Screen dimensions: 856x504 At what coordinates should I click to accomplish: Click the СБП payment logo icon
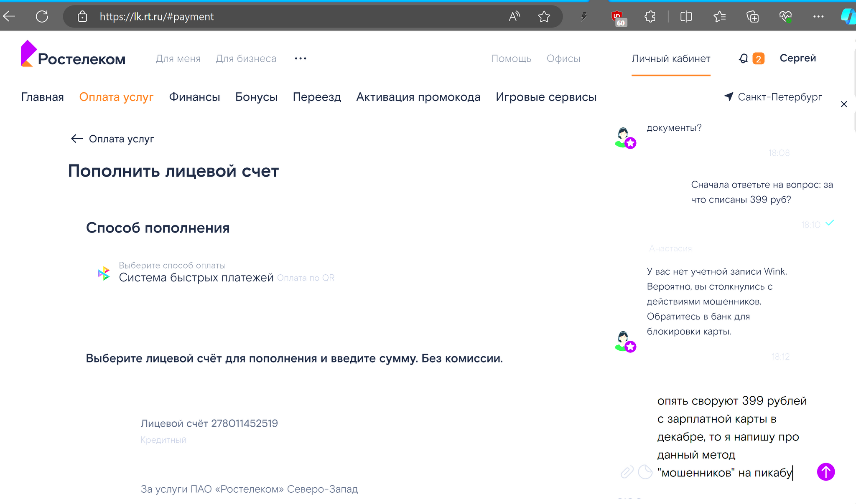click(x=103, y=274)
